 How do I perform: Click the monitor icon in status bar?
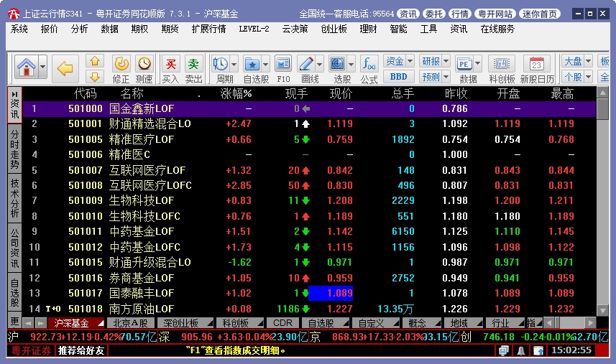[x=503, y=350]
